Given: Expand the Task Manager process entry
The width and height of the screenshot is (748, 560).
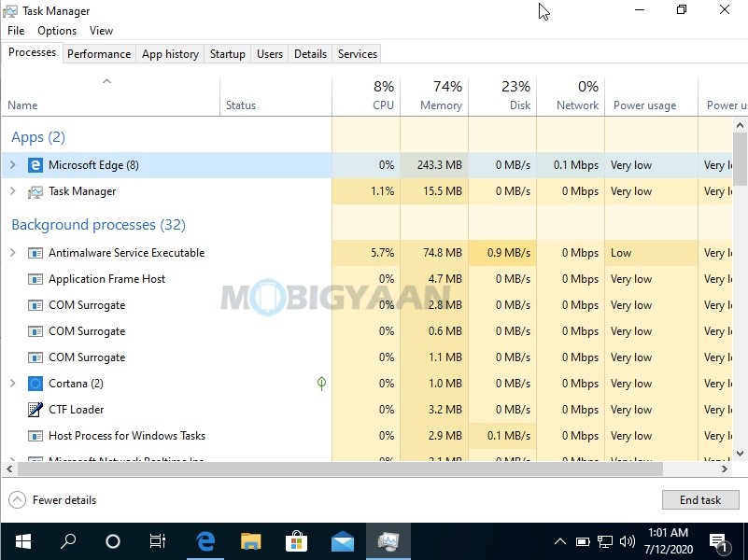Looking at the screenshot, I should pyautogui.click(x=13, y=191).
